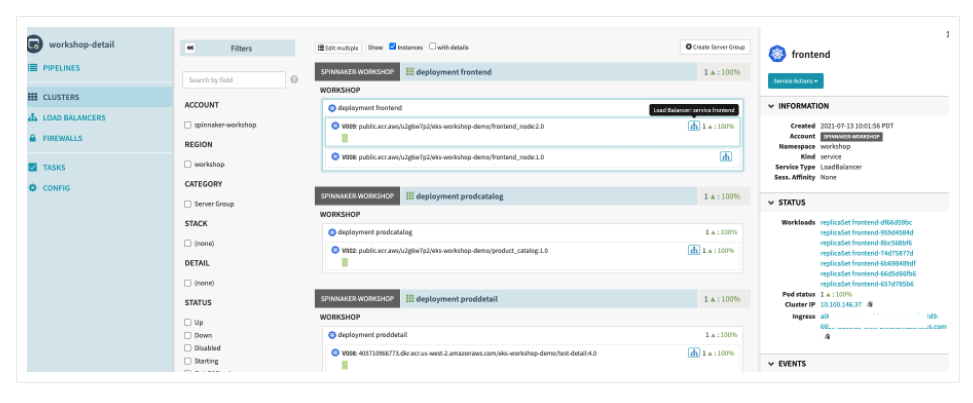Click the Search by field input

234,80
